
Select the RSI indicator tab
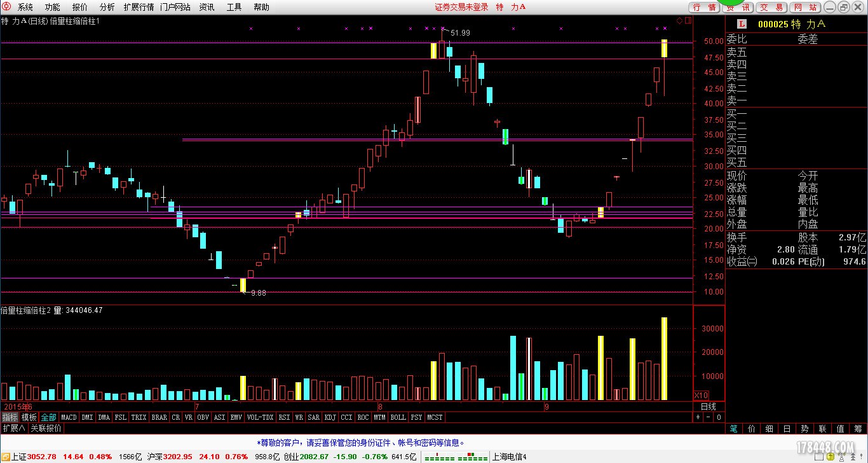pyautogui.click(x=284, y=417)
